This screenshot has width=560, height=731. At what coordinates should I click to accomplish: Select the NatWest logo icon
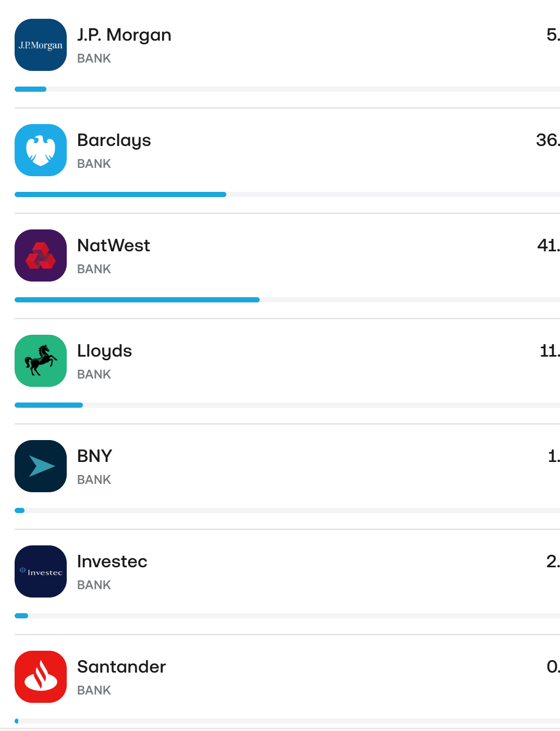pyautogui.click(x=41, y=255)
